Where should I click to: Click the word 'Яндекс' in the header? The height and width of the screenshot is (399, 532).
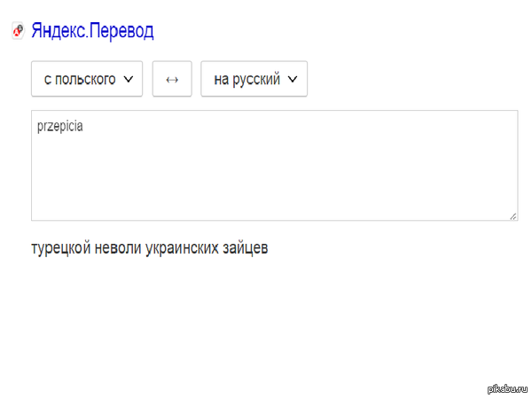point(60,31)
